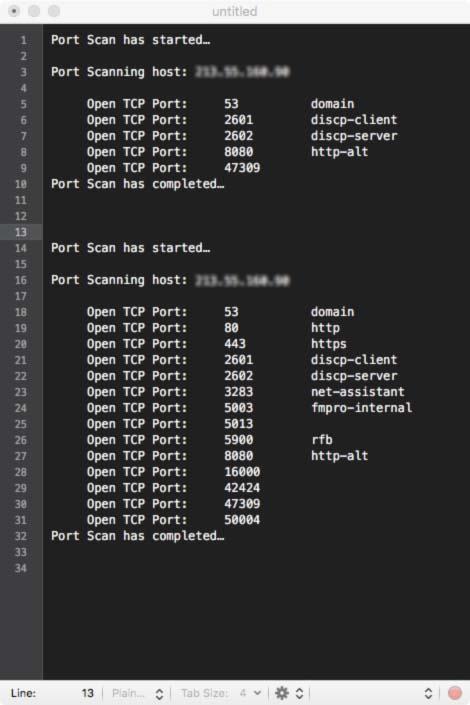470x705 pixels.
Task: Click the last 'Port Scan has completed' line
Action: point(137,536)
